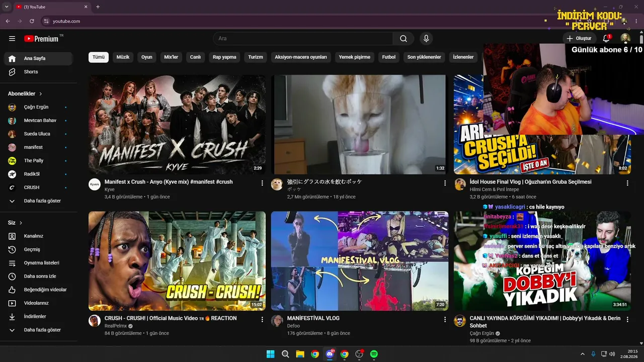Select the Rap yapma filter chip
This screenshot has width=644, height=362.
224,57
